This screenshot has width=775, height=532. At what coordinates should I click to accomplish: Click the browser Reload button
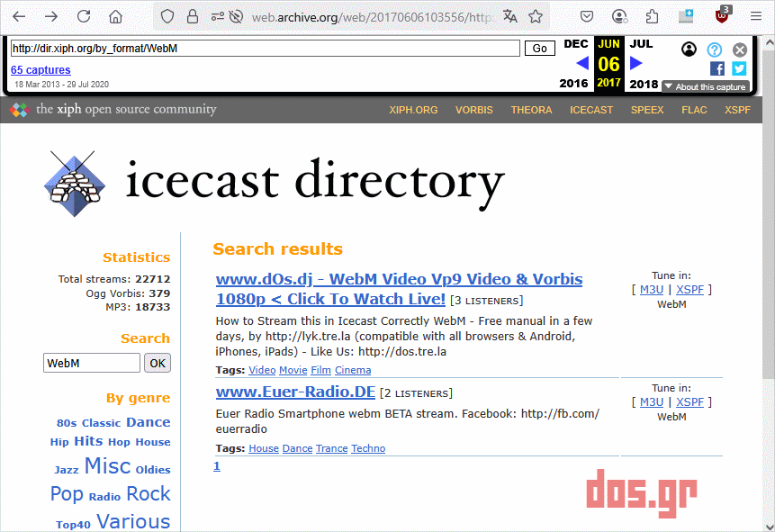pyautogui.click(x=84, y=16)
